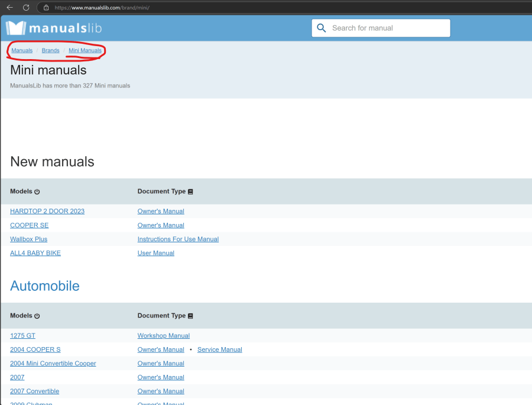532x405 pixels.
Task: Reload the page with refresh icon
Action: click(26, 8)
